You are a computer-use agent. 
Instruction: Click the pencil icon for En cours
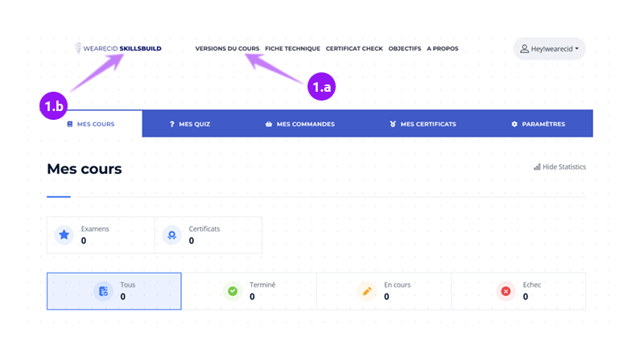point(367,291)
